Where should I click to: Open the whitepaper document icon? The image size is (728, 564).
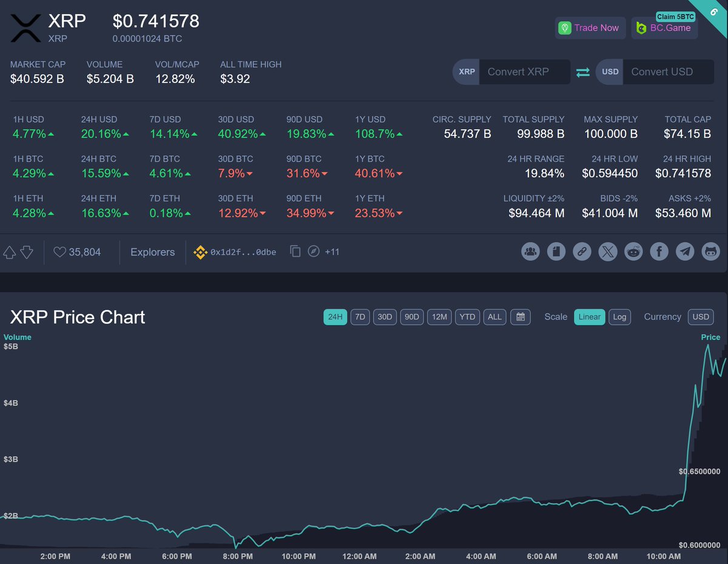pyautogui.click(x=556, y=252)
